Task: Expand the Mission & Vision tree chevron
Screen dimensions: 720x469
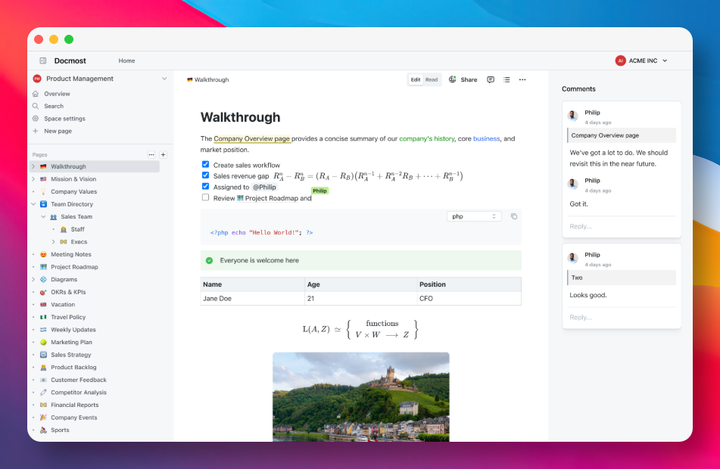Action: [34, 179]
